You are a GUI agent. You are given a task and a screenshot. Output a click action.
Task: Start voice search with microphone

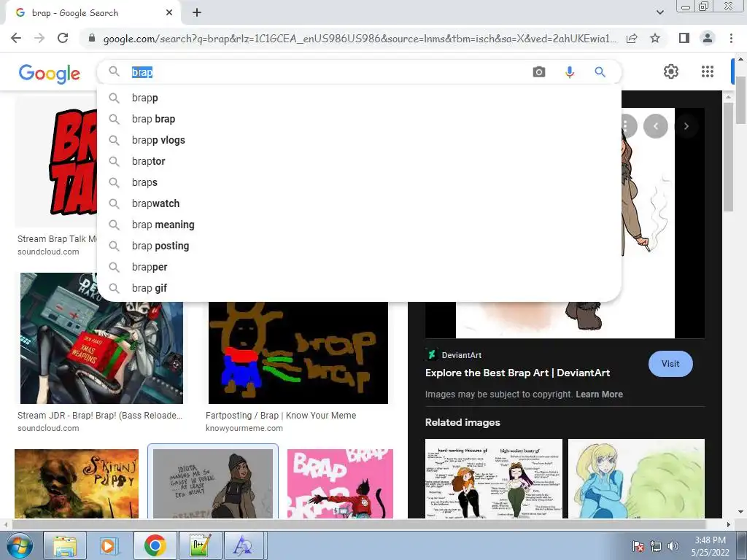(569, 72)
